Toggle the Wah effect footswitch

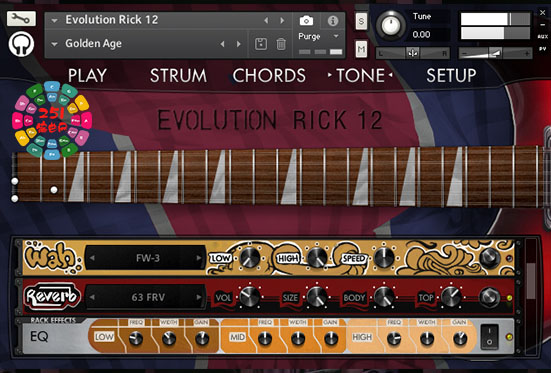pos(490,258)
